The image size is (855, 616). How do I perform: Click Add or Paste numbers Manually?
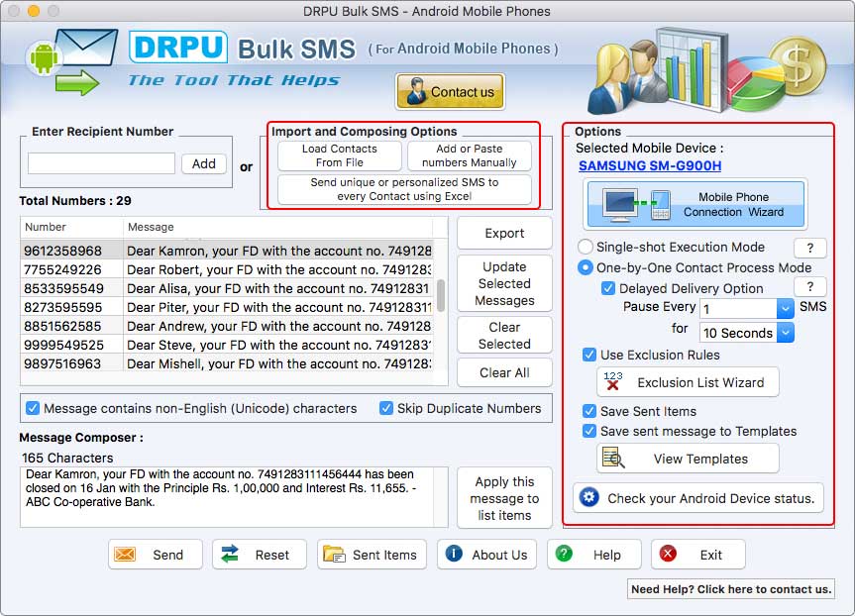[x=469, y=155]
